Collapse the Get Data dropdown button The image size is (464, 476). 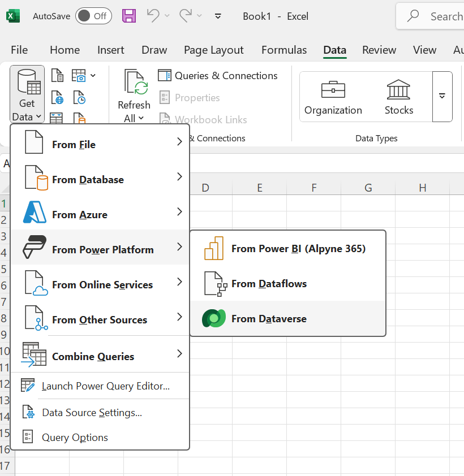pyautogui.click(x=27, y=94)
